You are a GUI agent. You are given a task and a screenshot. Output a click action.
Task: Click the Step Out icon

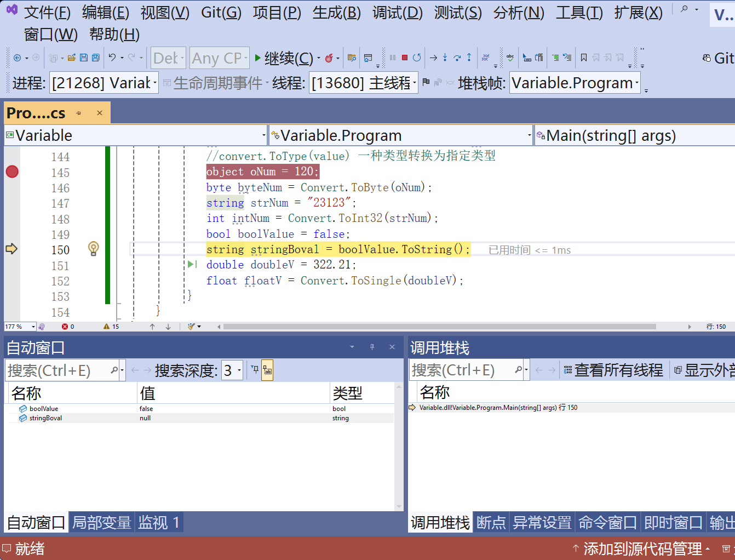tap(469, 57)
